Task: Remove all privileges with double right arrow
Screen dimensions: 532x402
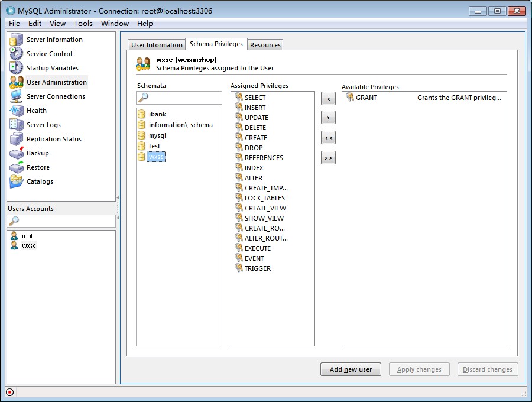Action: pyautogui.click(x=328, y=158)
